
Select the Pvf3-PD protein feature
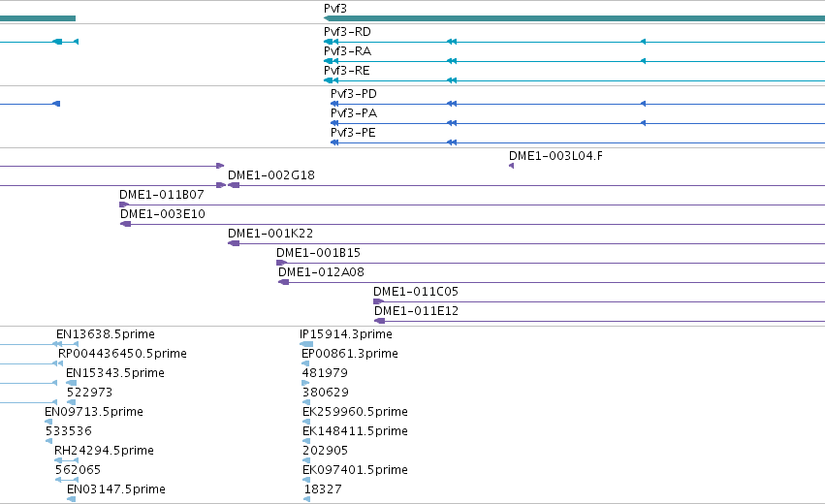click(x=578, y=104)
